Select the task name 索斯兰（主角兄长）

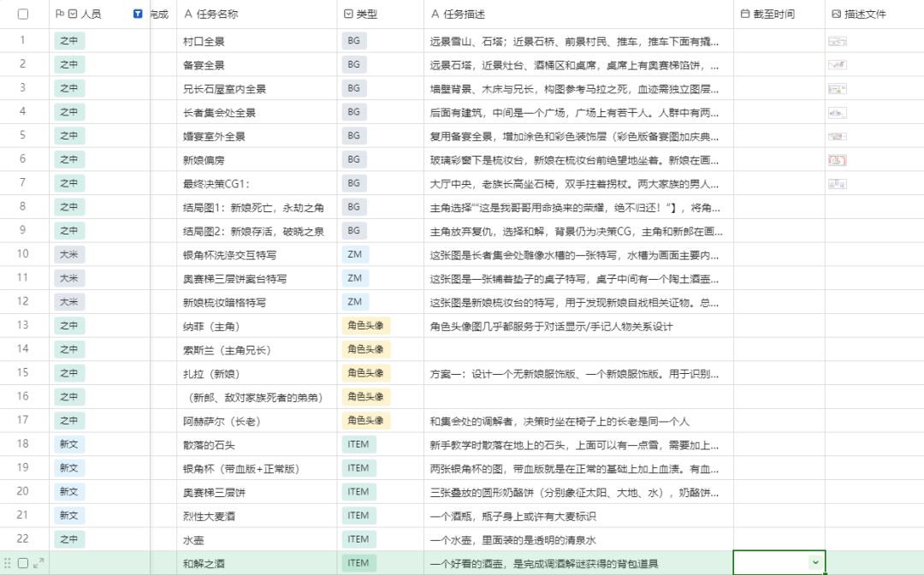(227, 350)
